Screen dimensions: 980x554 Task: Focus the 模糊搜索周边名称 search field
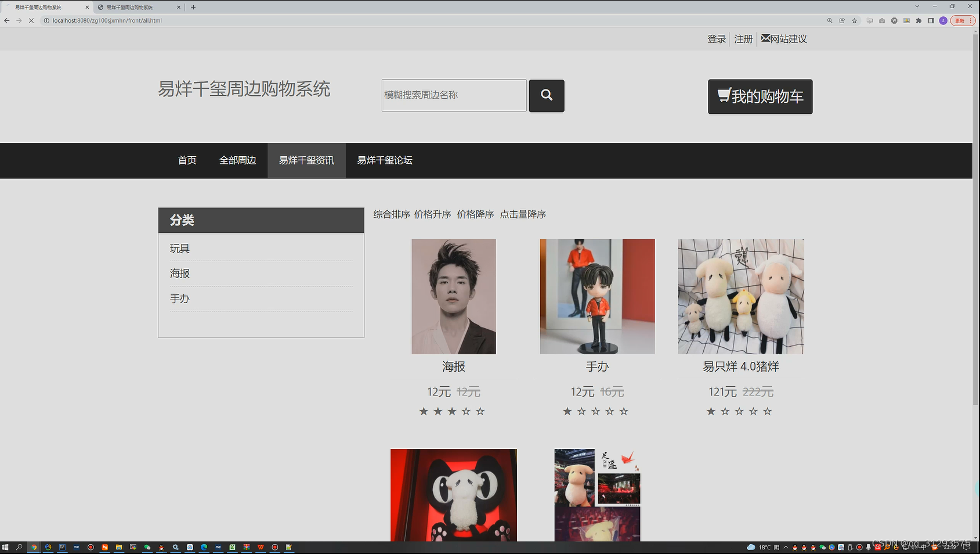click(454, 95)
